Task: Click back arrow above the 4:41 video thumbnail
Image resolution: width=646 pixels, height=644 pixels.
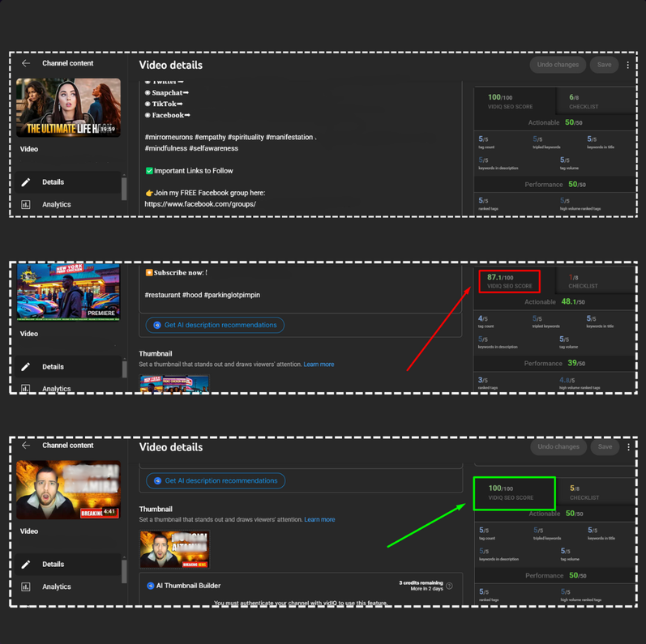Action: tap(26, 445)
